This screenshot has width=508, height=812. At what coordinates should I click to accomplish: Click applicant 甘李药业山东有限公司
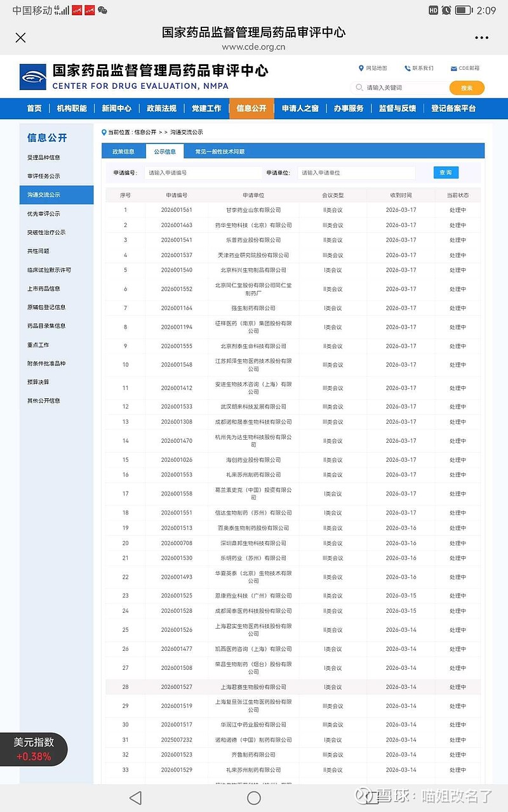click(x=253, y=210)
